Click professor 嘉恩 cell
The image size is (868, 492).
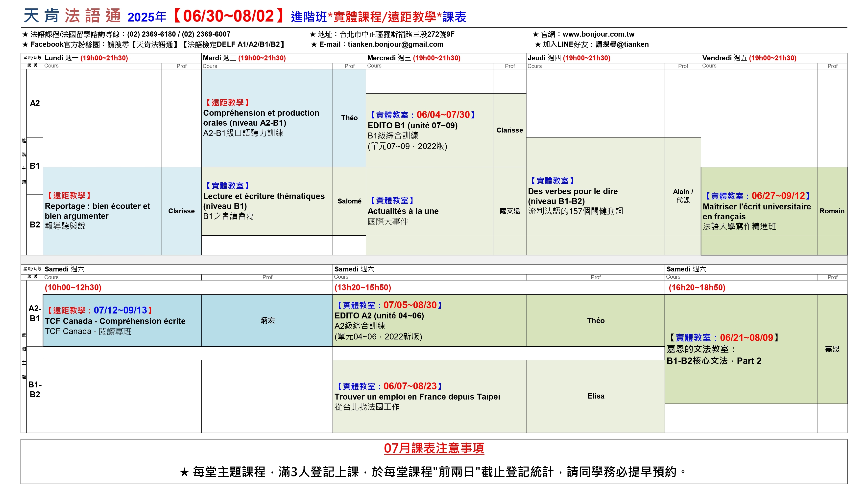click(x=832, y=349)
